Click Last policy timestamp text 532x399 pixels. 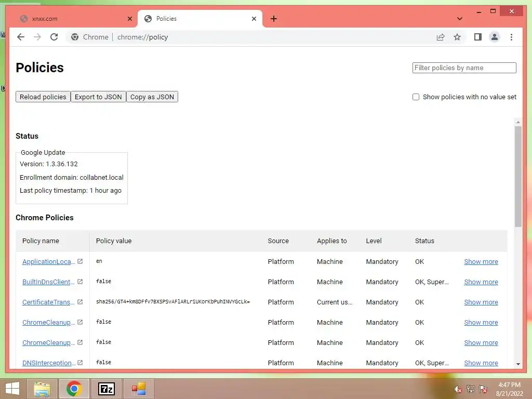(x=71, y=190)
